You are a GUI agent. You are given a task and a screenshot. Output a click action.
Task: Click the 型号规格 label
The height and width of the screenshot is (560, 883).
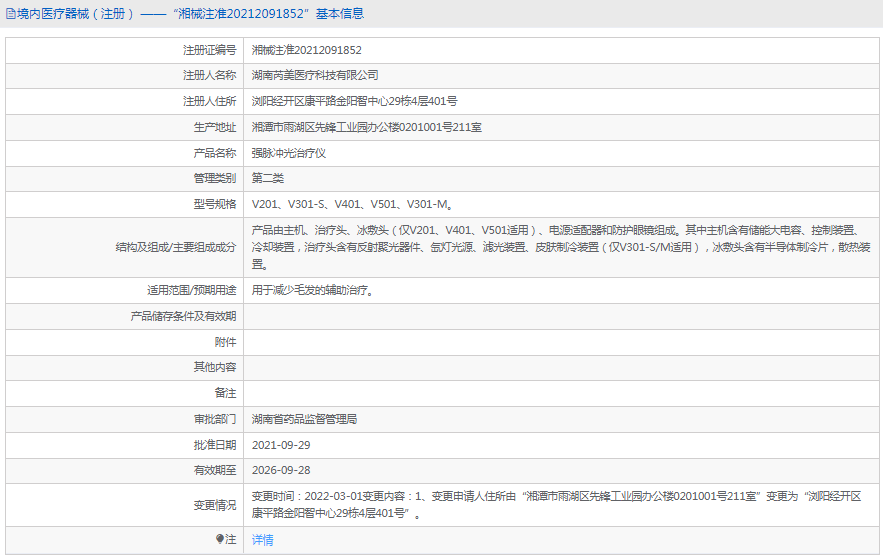pyautogui.click(x=215, y=205)
